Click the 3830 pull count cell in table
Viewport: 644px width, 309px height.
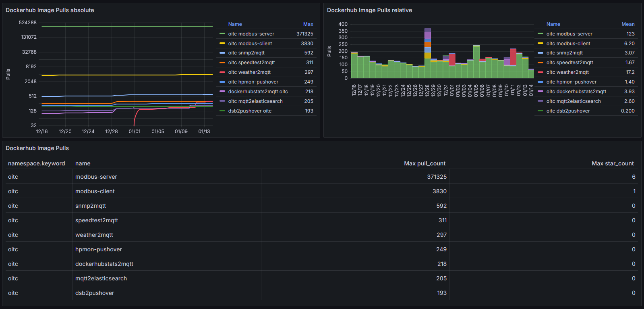point(355,191)
